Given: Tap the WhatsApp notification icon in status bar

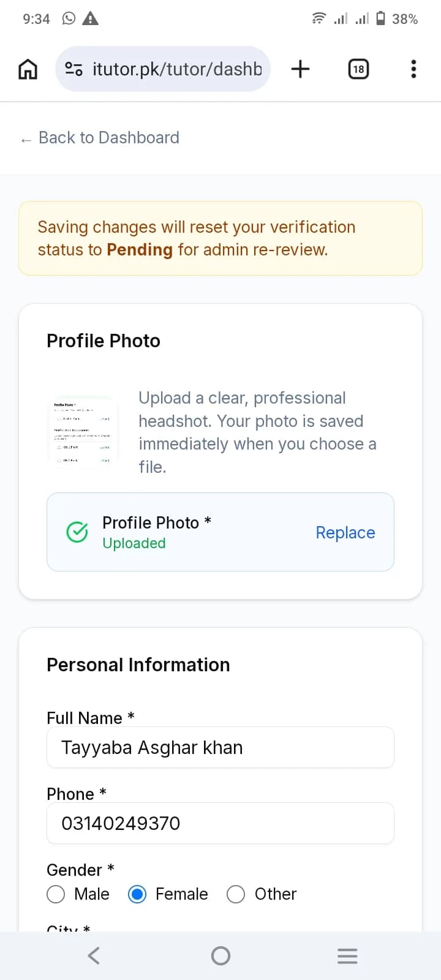Looking at the screenshot, I should pos(69,18).
